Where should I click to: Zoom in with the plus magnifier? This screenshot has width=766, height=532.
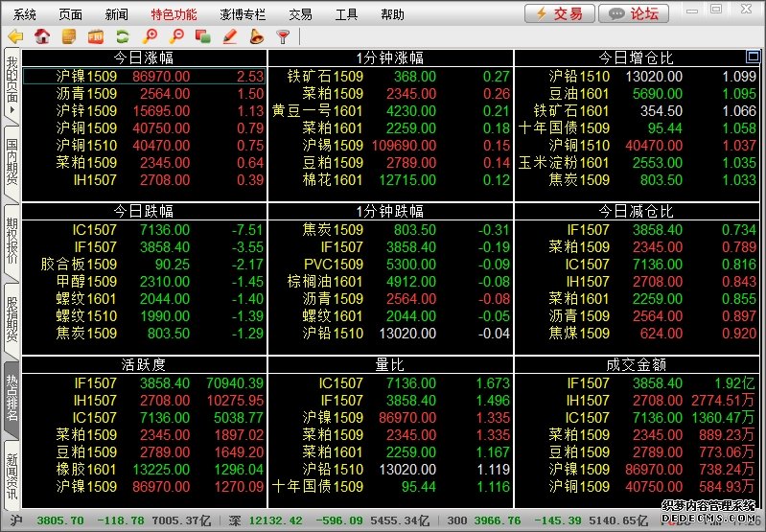(x=149, y=37)
